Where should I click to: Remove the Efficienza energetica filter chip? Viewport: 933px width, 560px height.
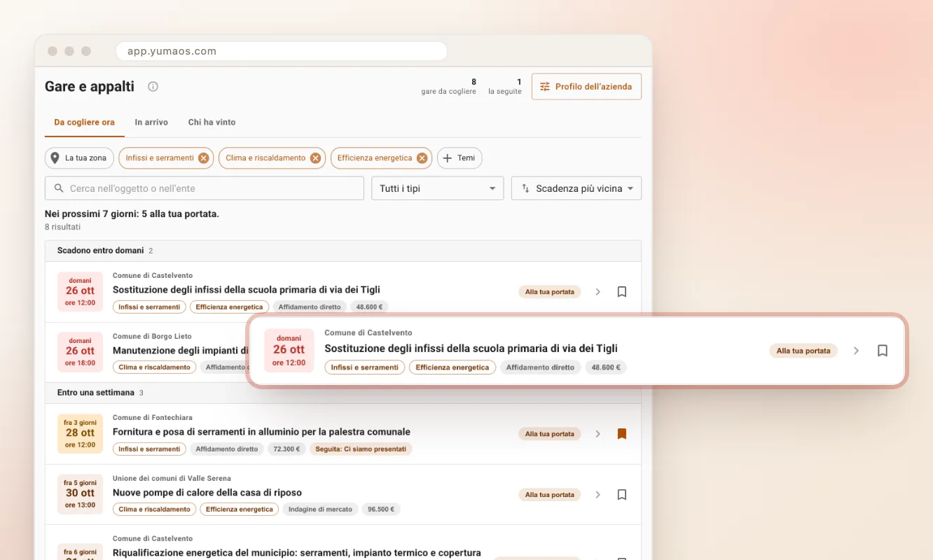coord(422,158)
